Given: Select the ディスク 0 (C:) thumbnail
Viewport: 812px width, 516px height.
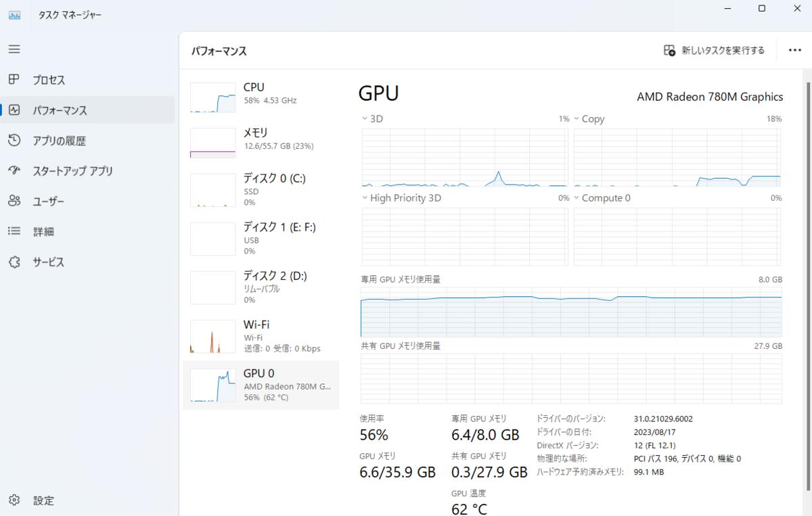Looking at the screenshot, I should [212, 190].
